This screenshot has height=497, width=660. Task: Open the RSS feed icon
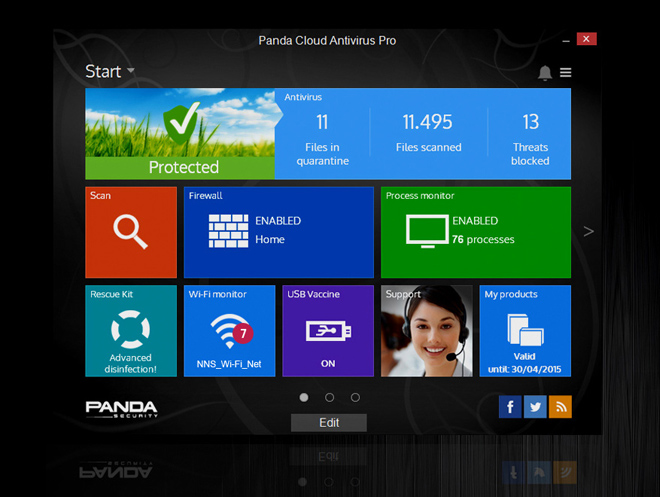(x=560, y=407)
